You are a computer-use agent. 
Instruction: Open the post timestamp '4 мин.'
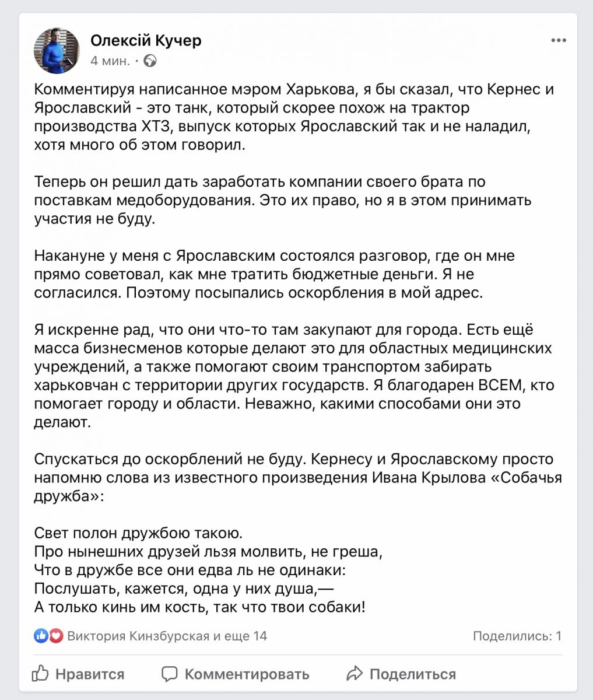[110, 61]
